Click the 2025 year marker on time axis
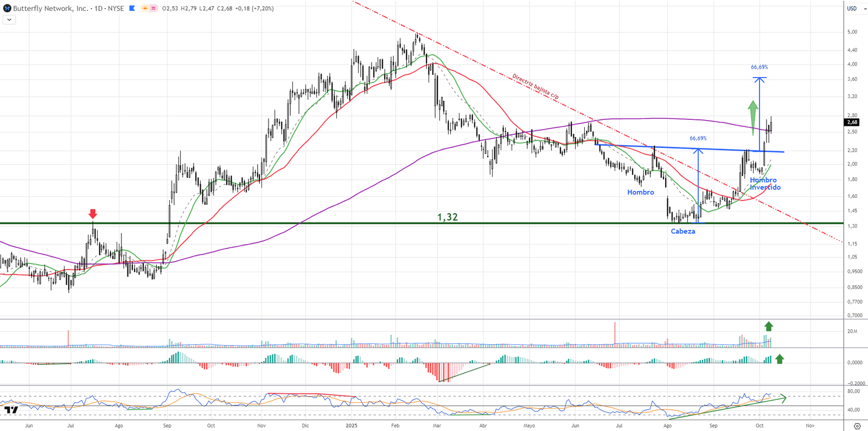 point(352,426)
